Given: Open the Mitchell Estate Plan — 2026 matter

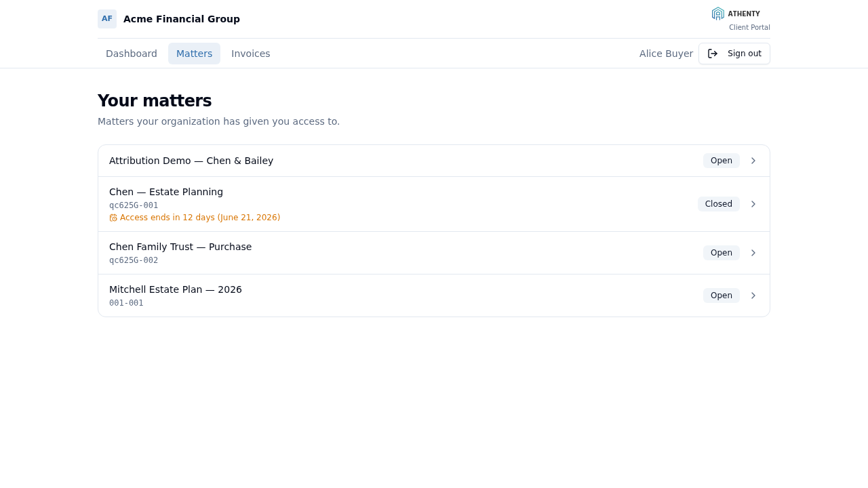Looking at the screenshot, I should pyautogui.click(x=434, y=296).
